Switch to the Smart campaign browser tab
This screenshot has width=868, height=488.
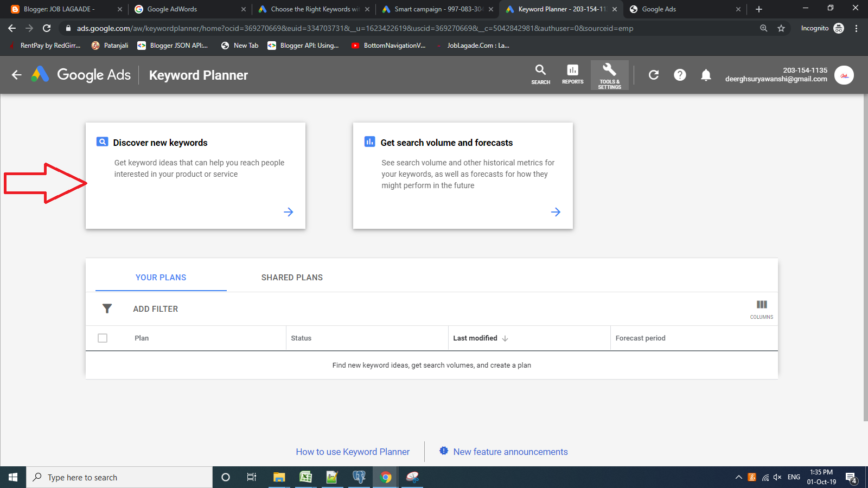[x=436, y=9]
